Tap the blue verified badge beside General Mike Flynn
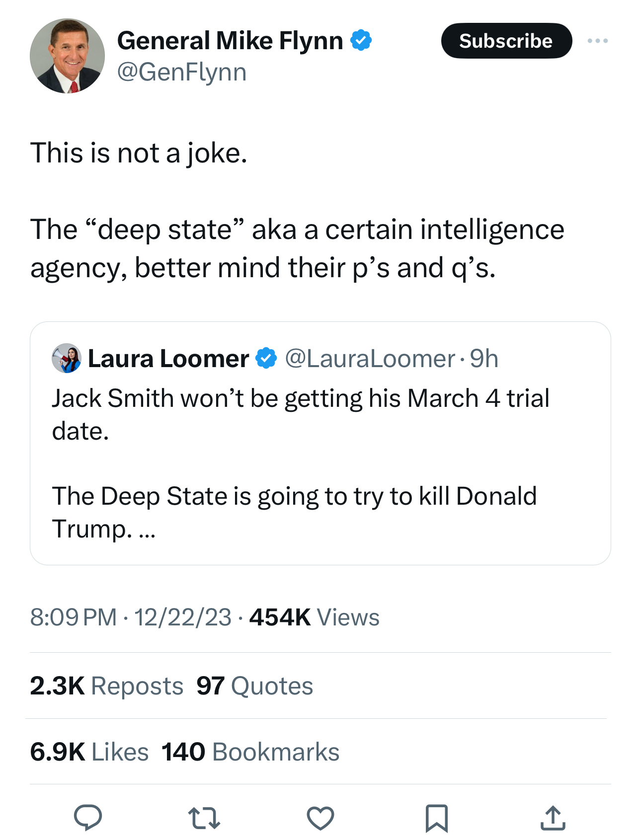Screen dimensions: 641x840 point(361,40)
